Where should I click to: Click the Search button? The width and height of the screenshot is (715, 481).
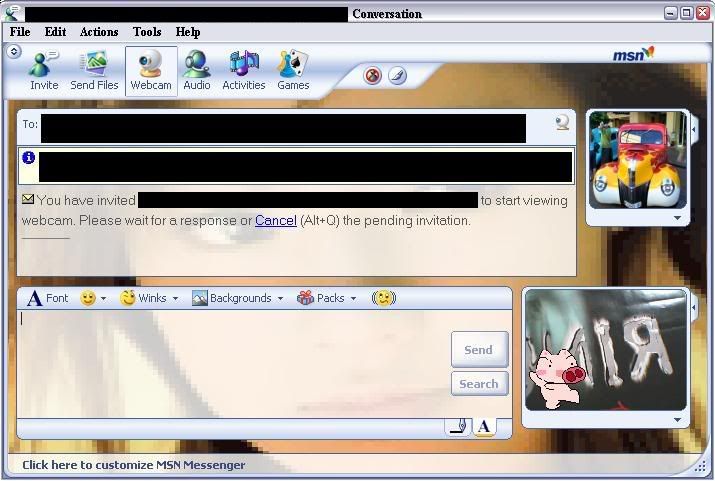point(479,384)
